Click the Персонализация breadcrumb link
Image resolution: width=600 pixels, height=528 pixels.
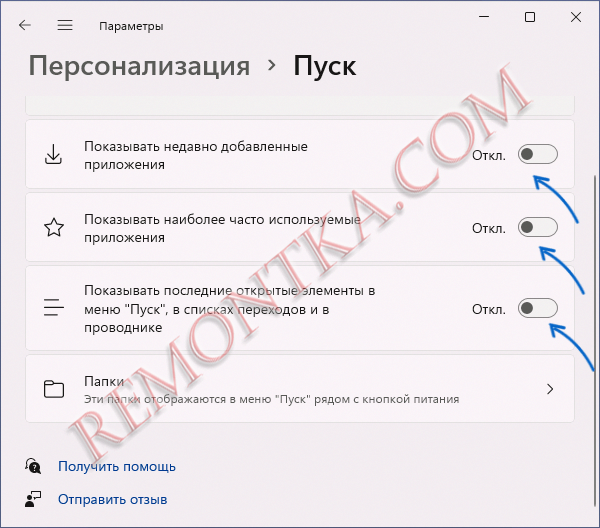139,66
